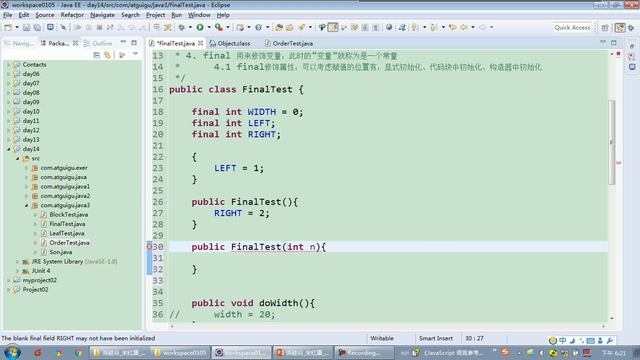Click the Save toolbar icon
Image resolution: width=640 pixels, height=360 pixels.
click(x=27, y=27)
